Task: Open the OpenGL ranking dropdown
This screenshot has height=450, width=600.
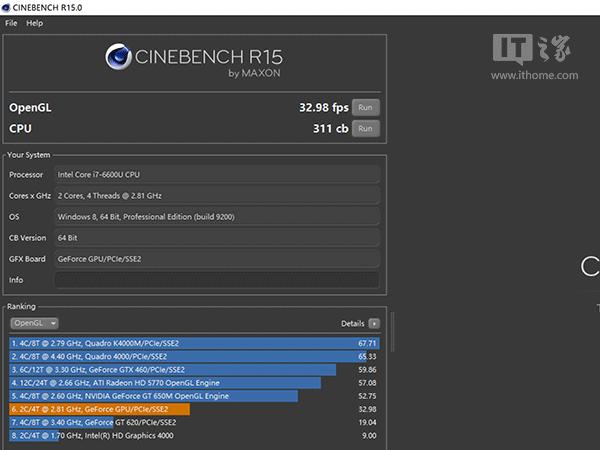Action: click(x=34, y=323)
